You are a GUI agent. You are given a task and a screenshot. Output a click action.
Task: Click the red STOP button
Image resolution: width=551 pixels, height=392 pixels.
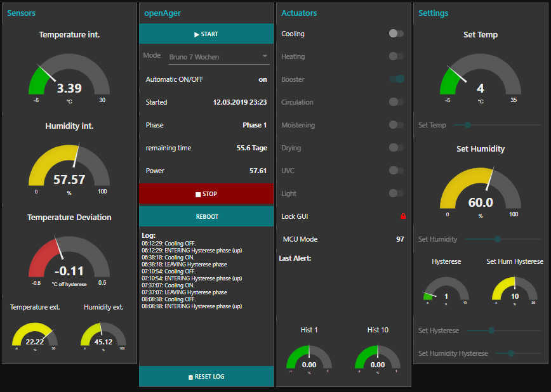[x=206, y=194]
